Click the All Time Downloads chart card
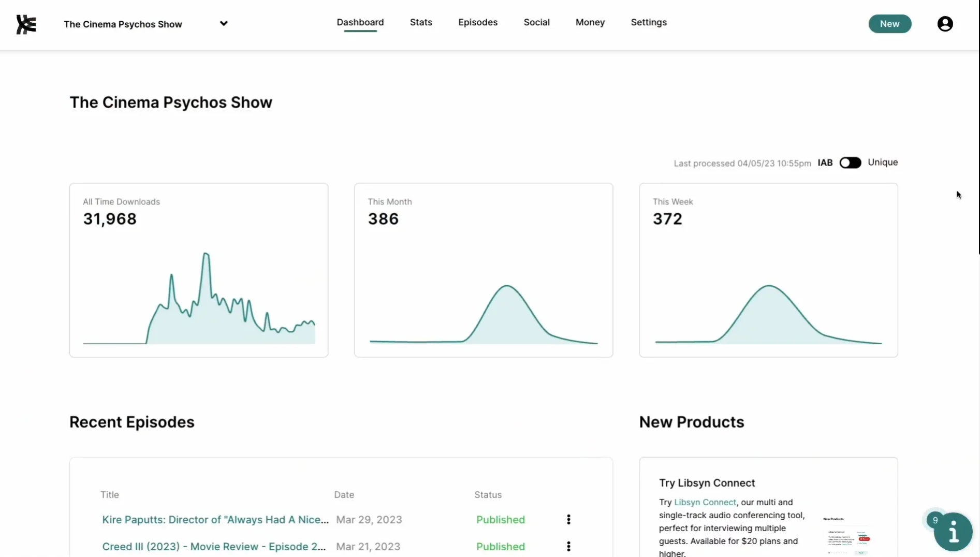Screen dimensions: 980x557 (x=199, y=270)
